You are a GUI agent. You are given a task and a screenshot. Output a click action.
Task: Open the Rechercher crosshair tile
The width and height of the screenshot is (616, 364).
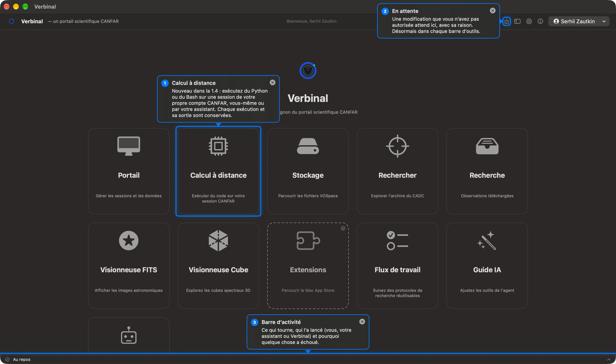click(397, 171)
